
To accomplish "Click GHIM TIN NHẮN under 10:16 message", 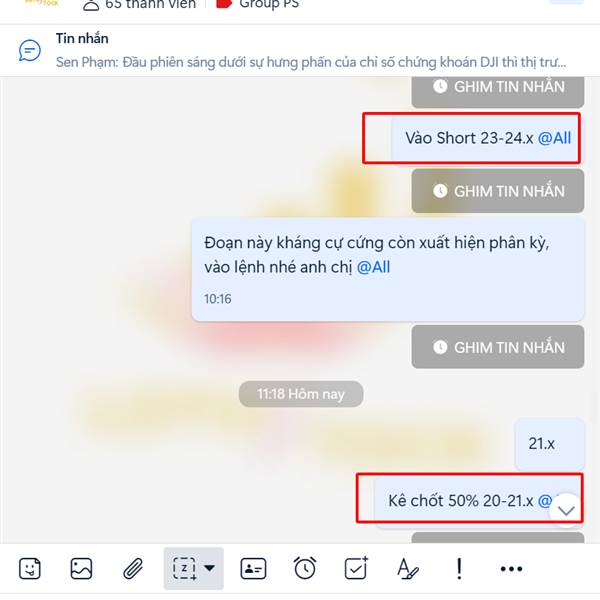I will point(498,347).
